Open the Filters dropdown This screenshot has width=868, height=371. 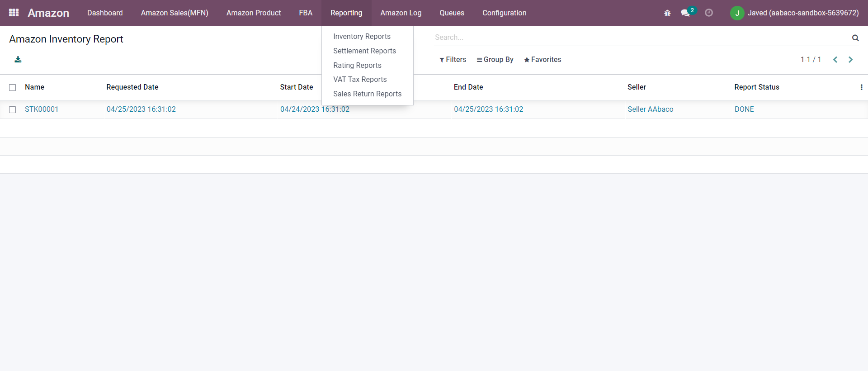coord(453,60)
